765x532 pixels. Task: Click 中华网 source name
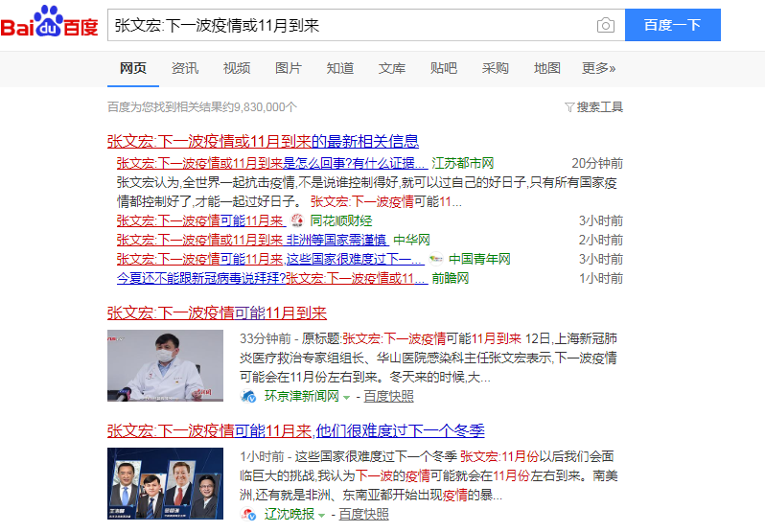412,240
